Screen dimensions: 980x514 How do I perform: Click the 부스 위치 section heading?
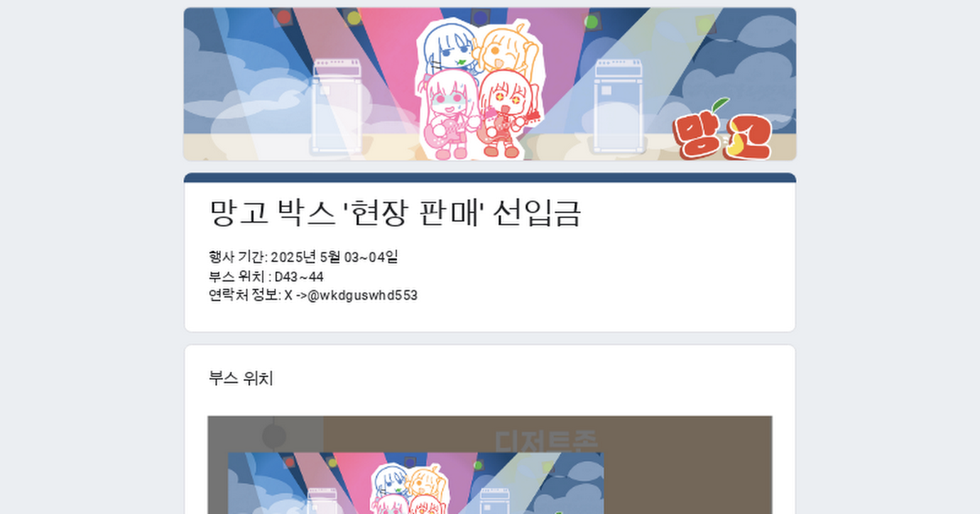click(x=241, y=379)
